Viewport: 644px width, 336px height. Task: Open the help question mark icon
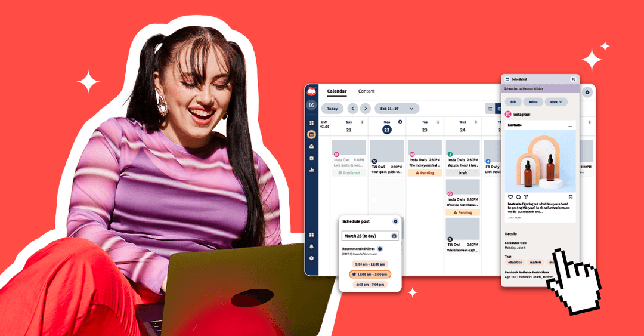[x=311, y=258]
